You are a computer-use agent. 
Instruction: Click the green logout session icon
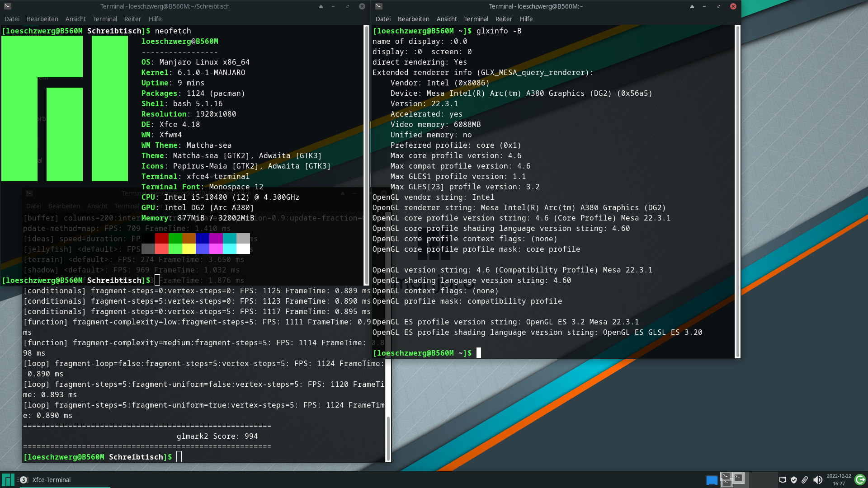tap(860, 479)
